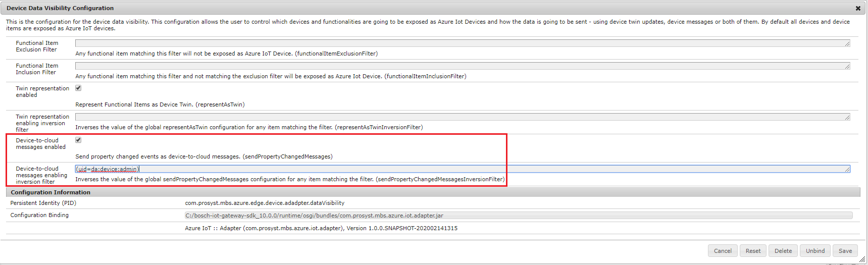This screenshot has width=868, height=265.
Task: Click the Functional Item Exclusion Filter field
Action: point(463,43)
